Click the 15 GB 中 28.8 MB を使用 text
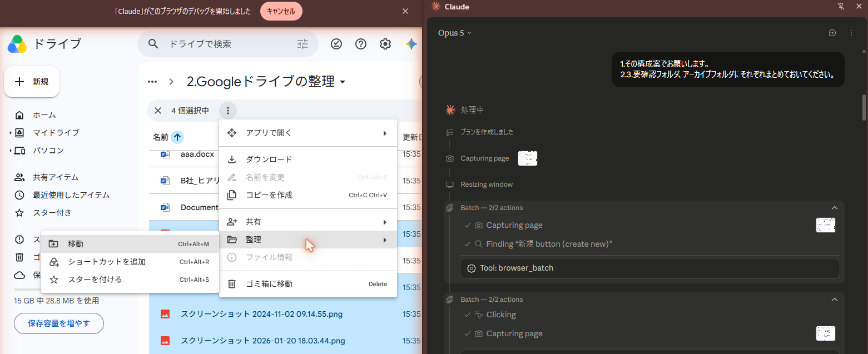Screen dimensions: 868x354 pyautogui.click(x=56, y=301)
